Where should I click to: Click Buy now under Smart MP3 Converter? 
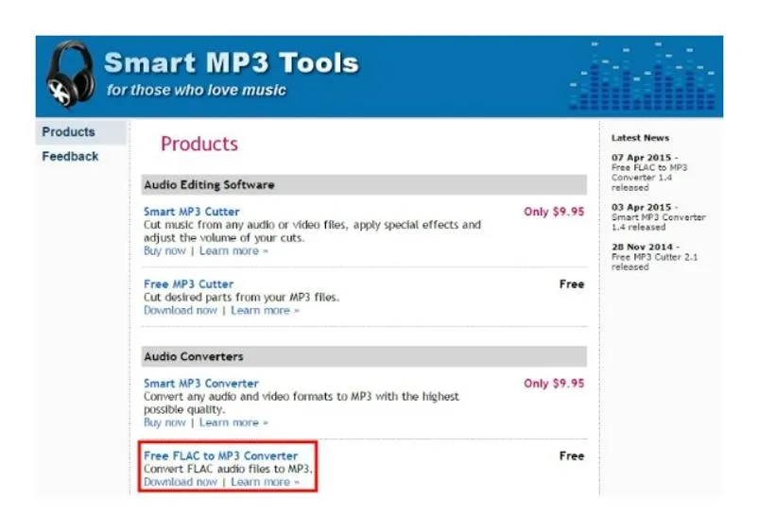(164, 422)
